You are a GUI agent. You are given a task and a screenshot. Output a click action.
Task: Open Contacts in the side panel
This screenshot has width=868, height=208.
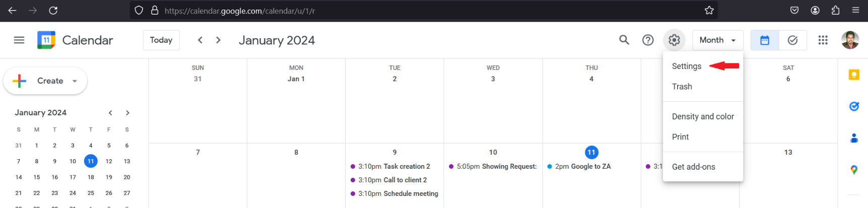[x=854, y=138]
